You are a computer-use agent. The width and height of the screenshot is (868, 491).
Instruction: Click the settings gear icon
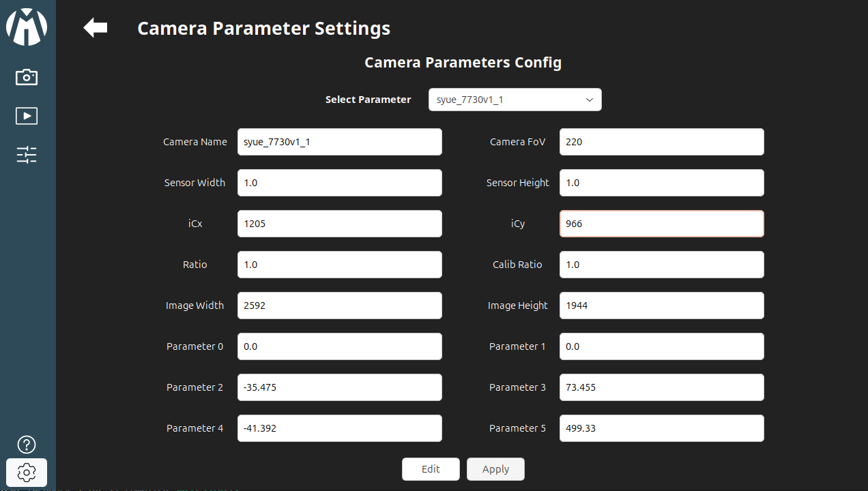(27, 472)
